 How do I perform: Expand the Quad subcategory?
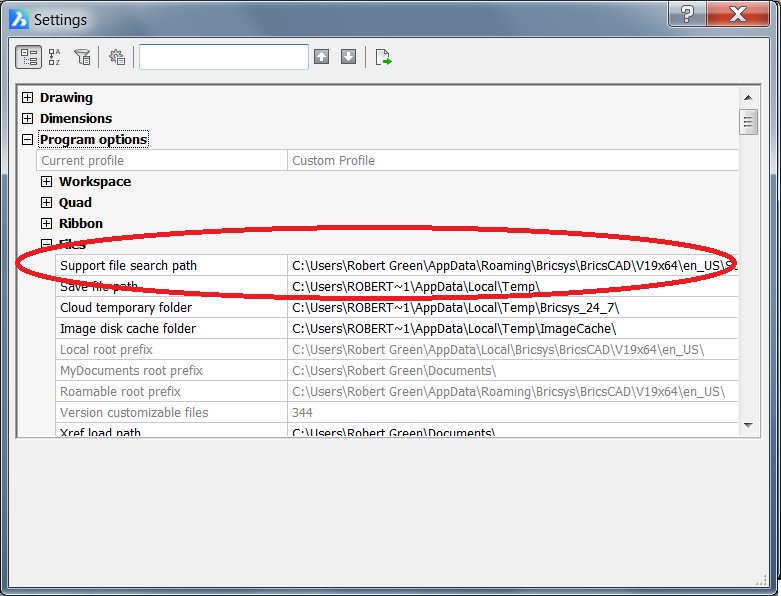coord(46,202)
